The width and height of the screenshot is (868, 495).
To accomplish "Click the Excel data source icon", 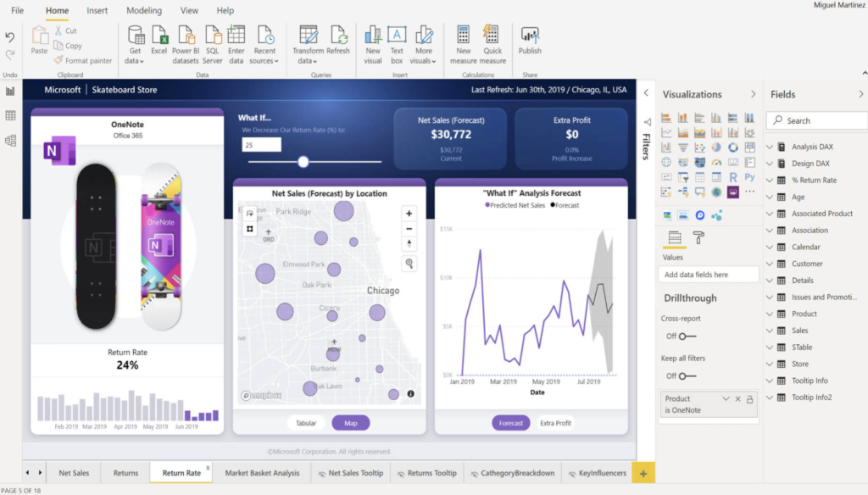I will click(x=159, y=38).
